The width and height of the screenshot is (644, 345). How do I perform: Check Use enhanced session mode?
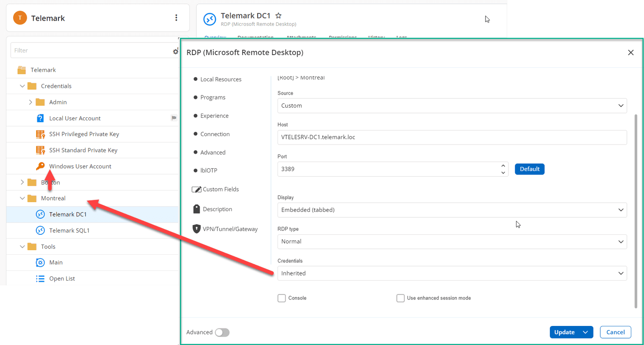(400, 298)
